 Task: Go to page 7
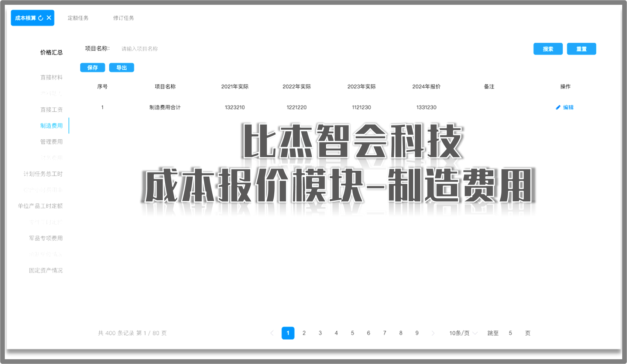click(384, 333)
